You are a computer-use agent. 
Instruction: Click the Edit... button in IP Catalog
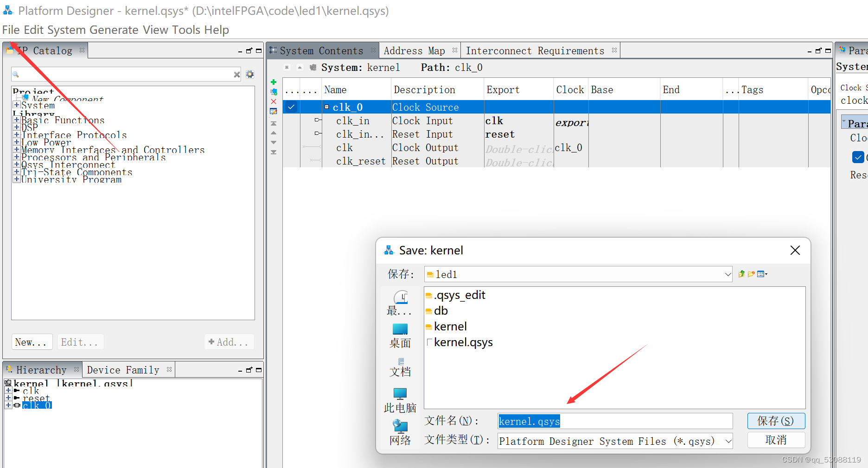point(80,342)
